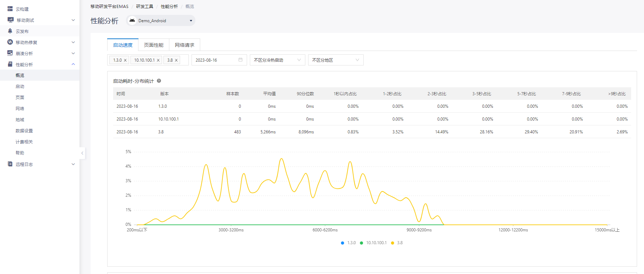Click the 崩溃分析 chart icon
This screenshot has width=644, height=274.
point(10,53)
